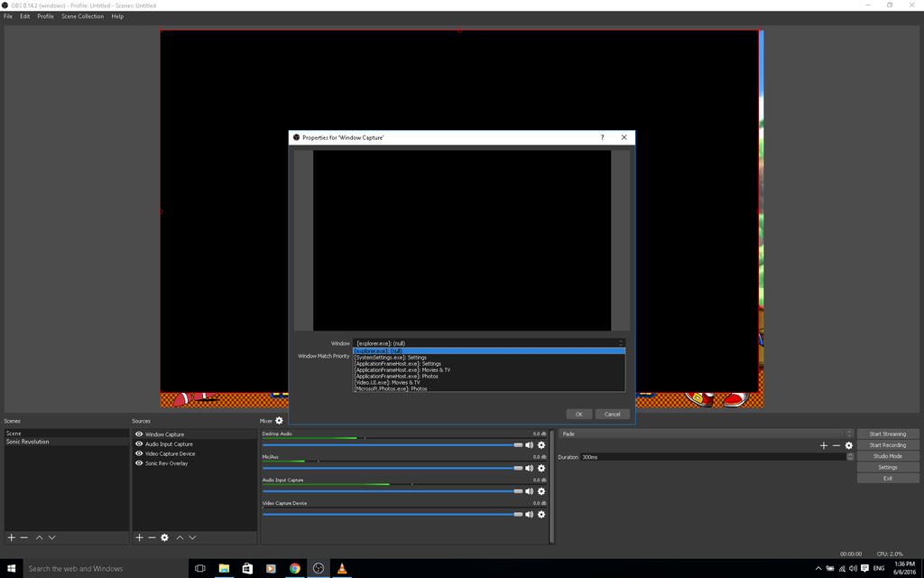Screen dimensions: 924x578
Task: Open Desktop Audio settings gear
Action: [x=541, y=445]
